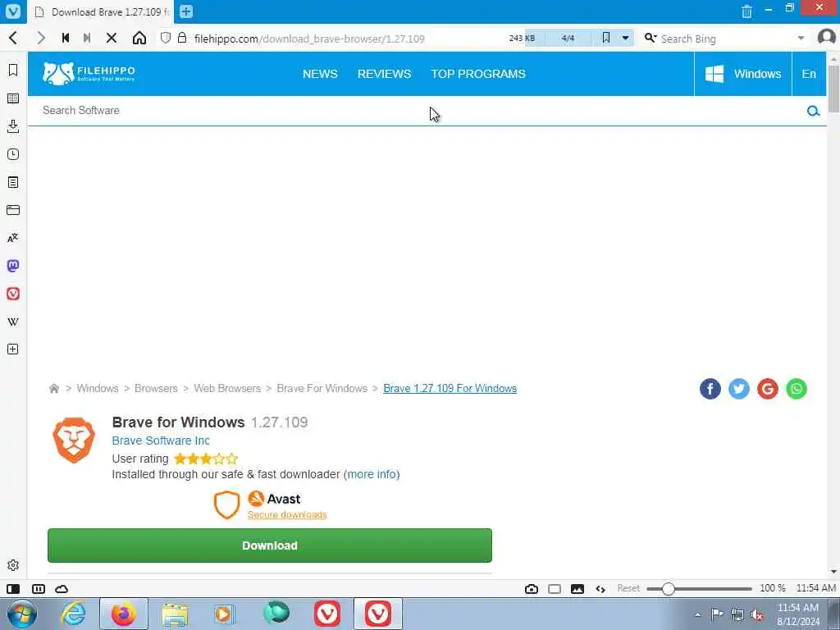The height and width of the screenshot is (630, 840).
Task: Adjust the page zoom slider
Action: click(699, 589)
